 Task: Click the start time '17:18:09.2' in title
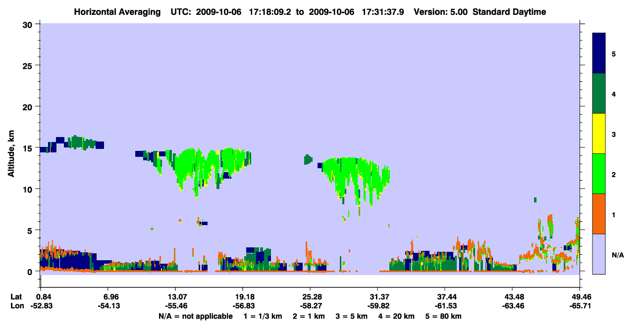coord(270,12)
